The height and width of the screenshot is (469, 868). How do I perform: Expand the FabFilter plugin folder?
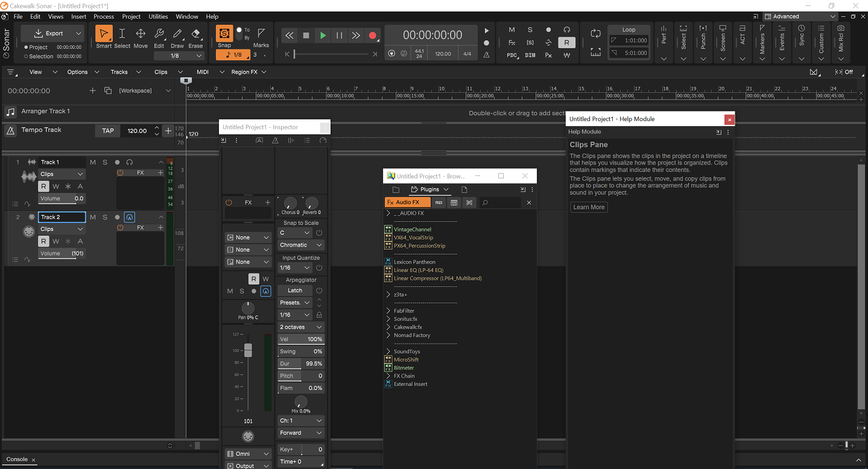[388, 311]
